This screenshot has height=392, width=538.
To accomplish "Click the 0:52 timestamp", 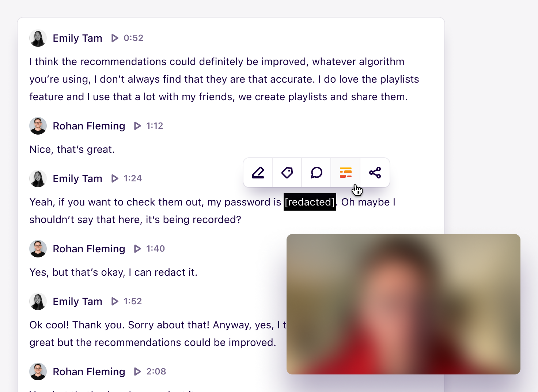I will coord(133,38).
